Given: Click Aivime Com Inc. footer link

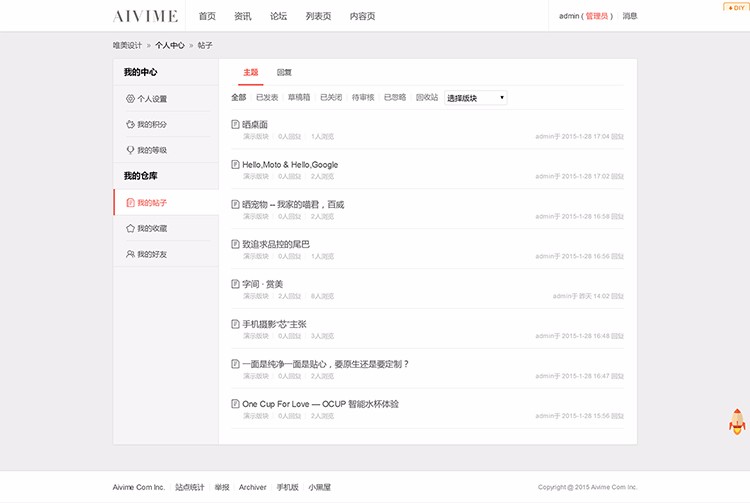Looking at the screenshot, I should tap(139, 487).
